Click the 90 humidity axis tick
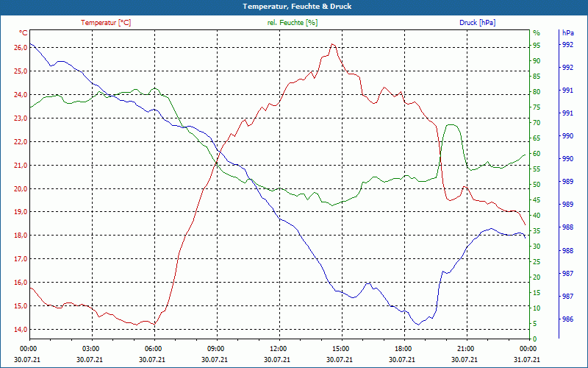Screen dimensions: 588x368 click(x=537, y=60)
